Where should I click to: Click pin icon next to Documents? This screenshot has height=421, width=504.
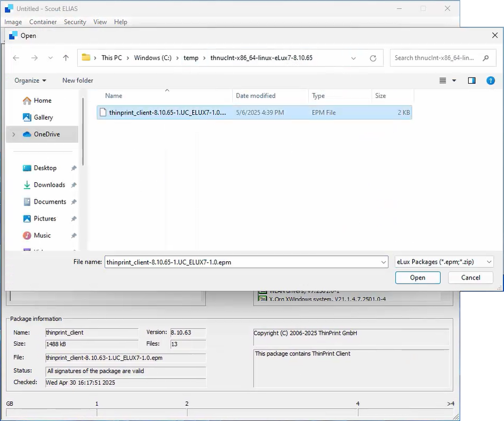(74, 202)
